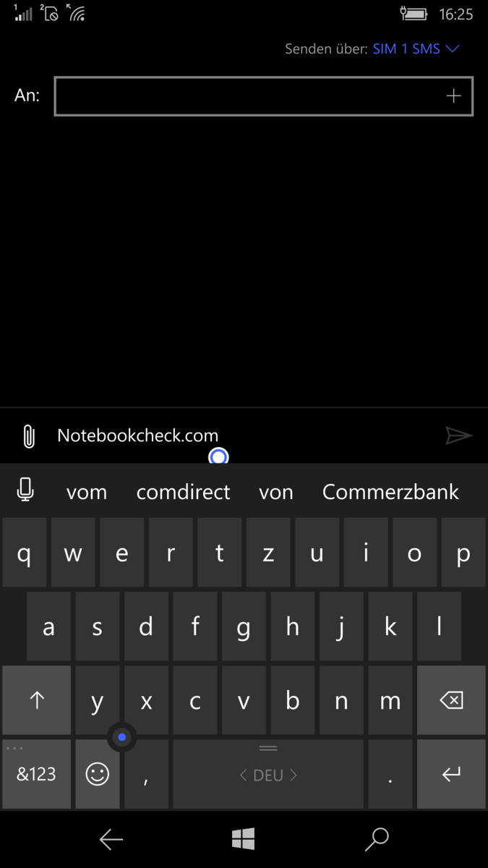Tap the paperclip attachment icon
The image size is (488, 868).
(28, 436)
